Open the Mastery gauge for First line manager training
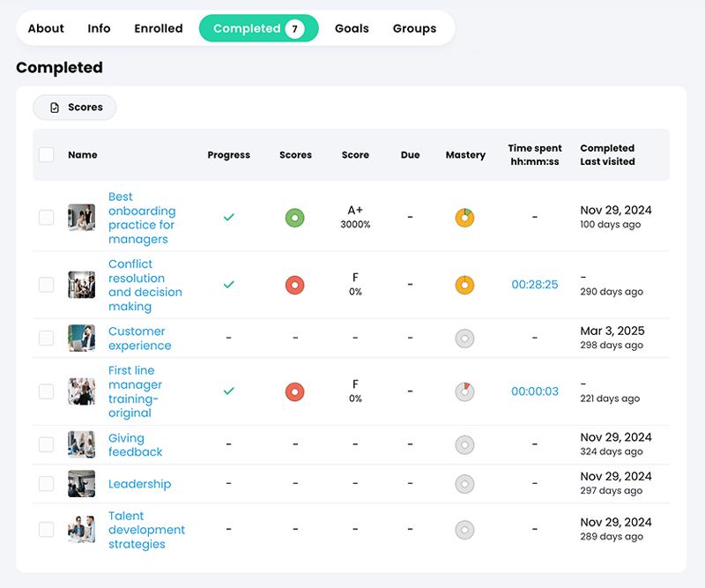 464,391
